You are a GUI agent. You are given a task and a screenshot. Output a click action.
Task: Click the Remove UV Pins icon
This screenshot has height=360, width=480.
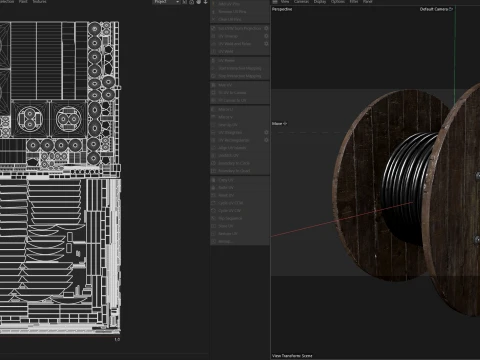click(x=214, y=12)
